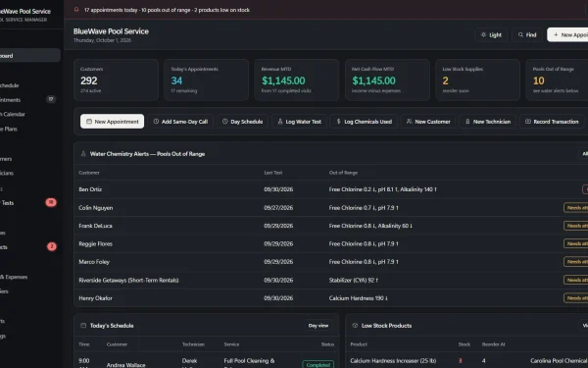The height and width of the screenshot is (368, 588).
Task: Click the Log Water Test flask icon
Action: click(279, 122)
